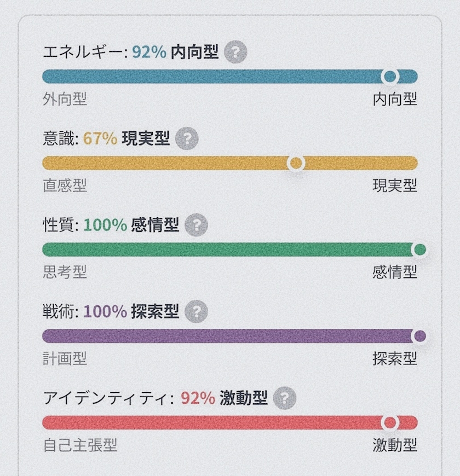Click the blue エネルギー slider handle

(x=390, y=77)
